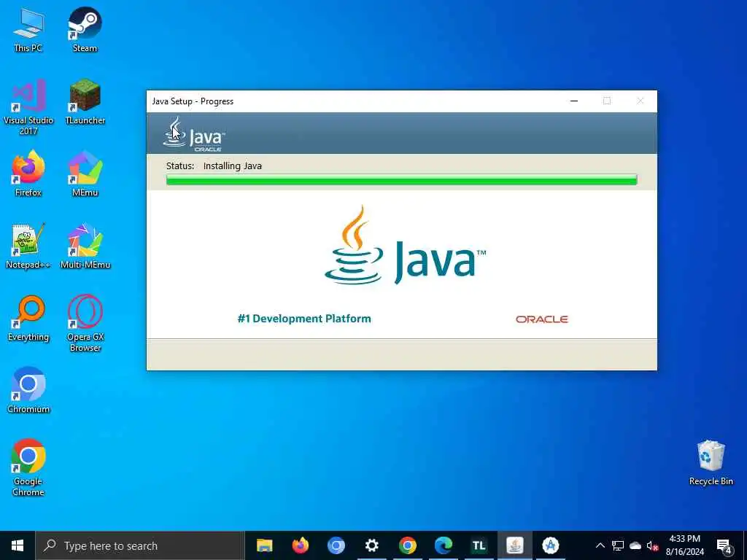
Task: Select the Multi-MEmu desktop icon
Action: click(85, 246)
